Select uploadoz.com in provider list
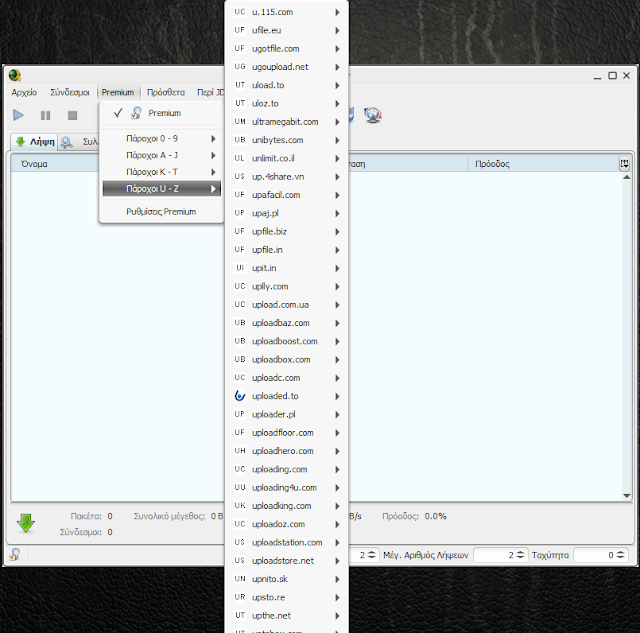 click(x=287, y=524)
